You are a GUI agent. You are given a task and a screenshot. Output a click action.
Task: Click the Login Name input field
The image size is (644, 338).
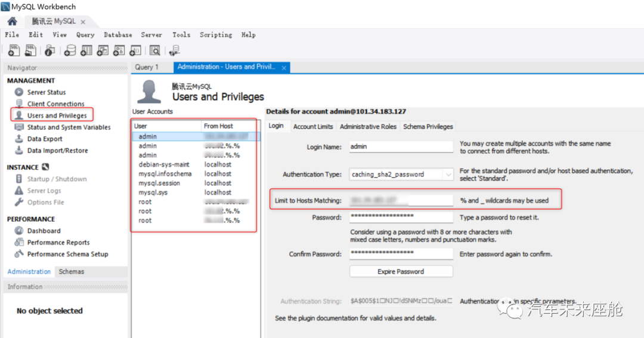point(401,147)
